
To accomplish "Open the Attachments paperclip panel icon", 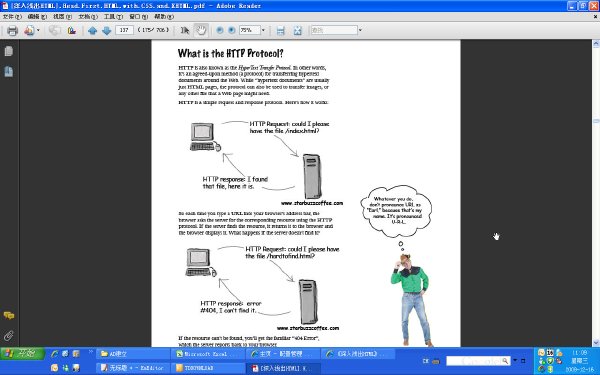I will [x=9, y=336].
